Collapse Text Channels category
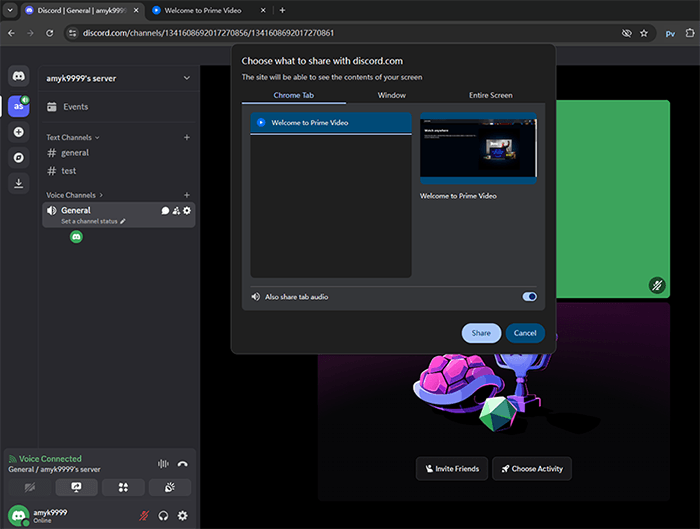 [73, 137]
